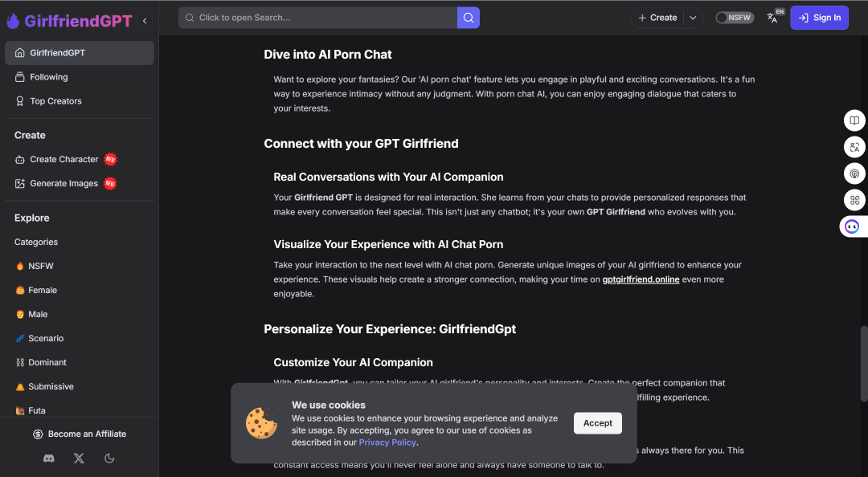This screenshot has height=477, width=868.
Task: Click the four-squares grid side icon
Action: [854, 200]
